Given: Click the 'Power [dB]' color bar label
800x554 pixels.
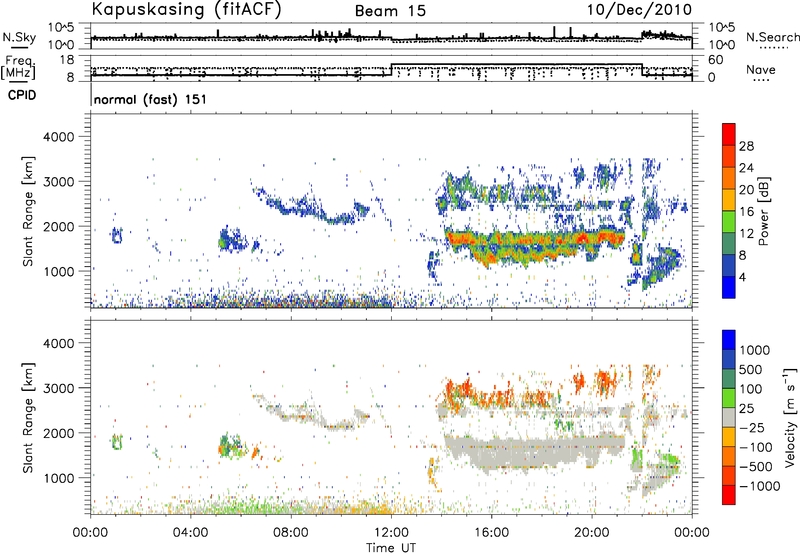Looking at the screenshot, I should [x=763, y=211].
